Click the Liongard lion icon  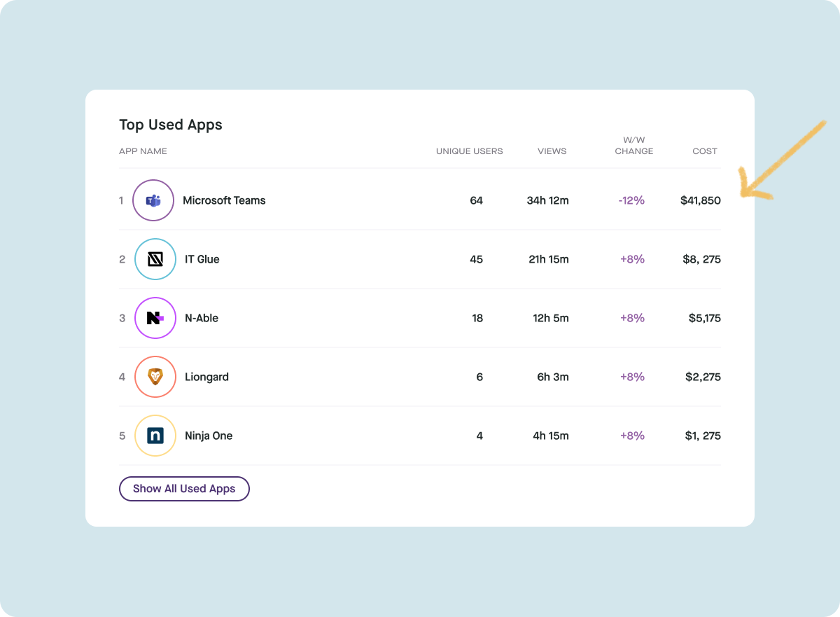pyautogui.click(x=155, y=377)
